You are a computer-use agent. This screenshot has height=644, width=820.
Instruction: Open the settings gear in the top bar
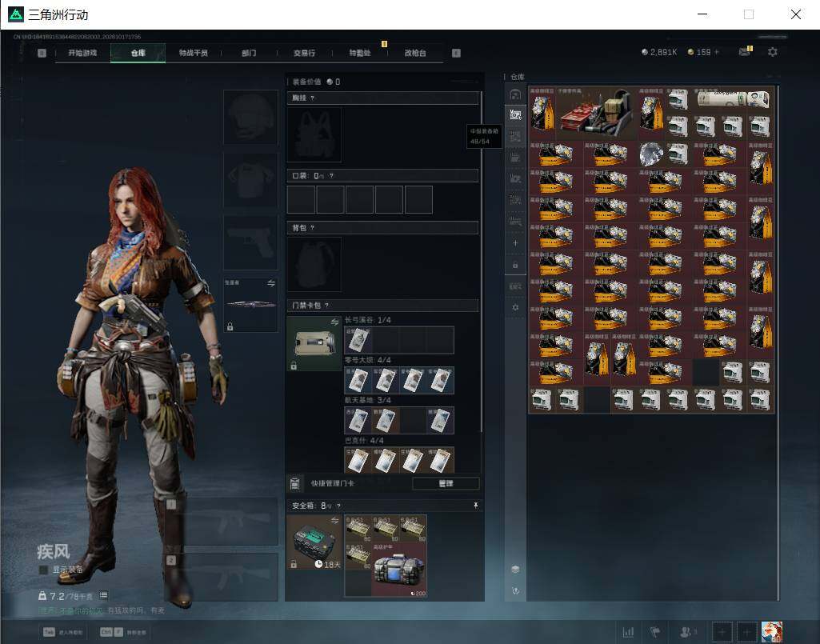773,52
